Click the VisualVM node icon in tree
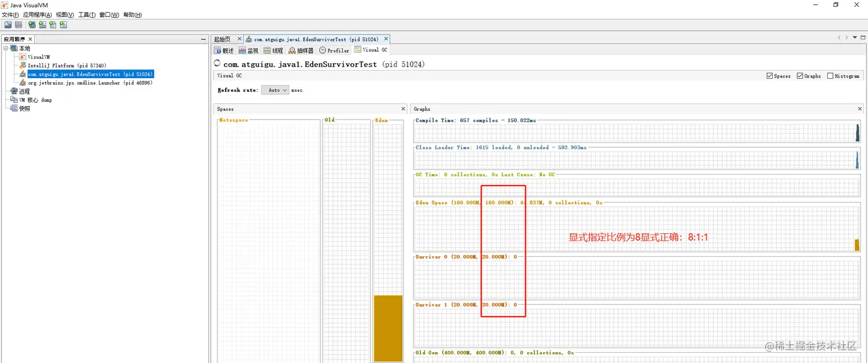 23,57
